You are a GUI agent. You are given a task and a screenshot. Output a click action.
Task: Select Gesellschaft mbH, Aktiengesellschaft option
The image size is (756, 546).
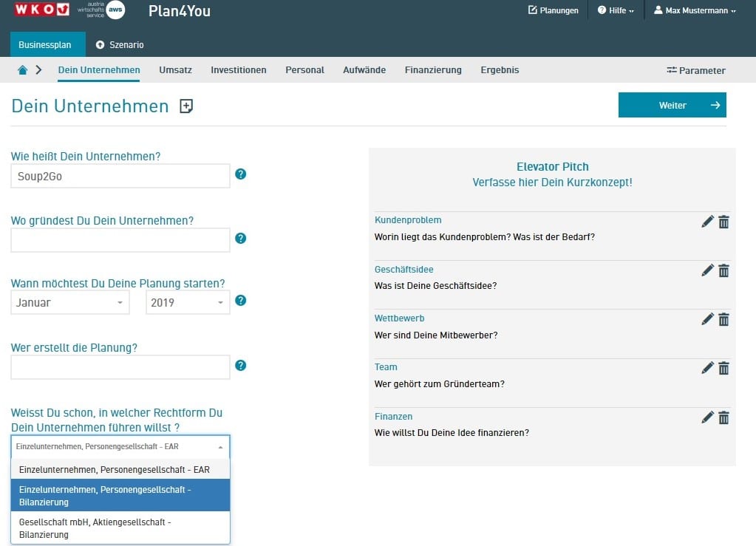[120, 528]
